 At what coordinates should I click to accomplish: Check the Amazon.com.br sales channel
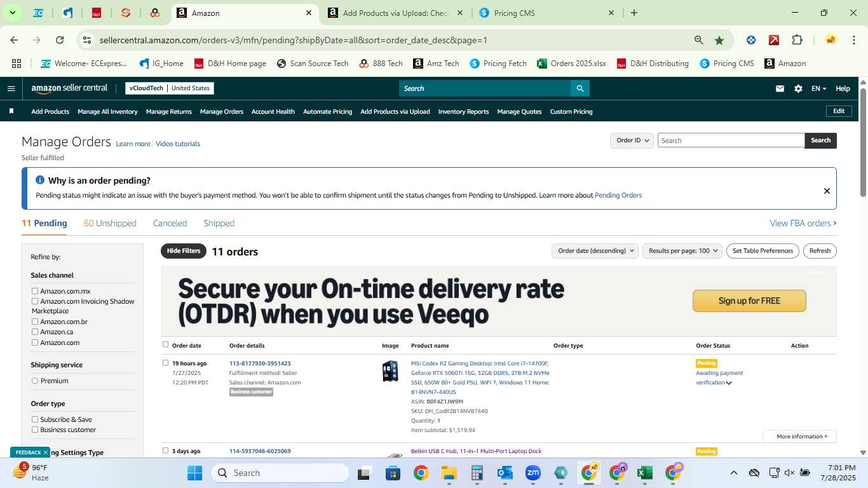click(35, 322)
